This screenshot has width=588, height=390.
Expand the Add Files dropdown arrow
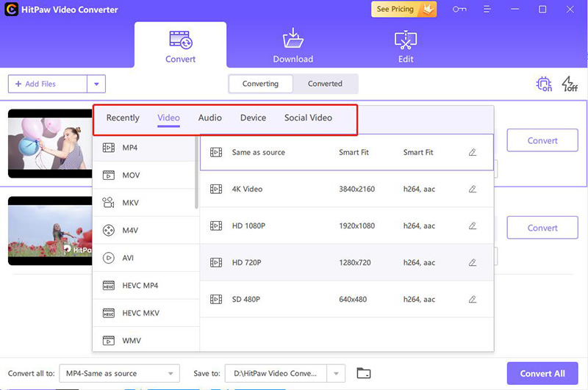click(96, 84)
